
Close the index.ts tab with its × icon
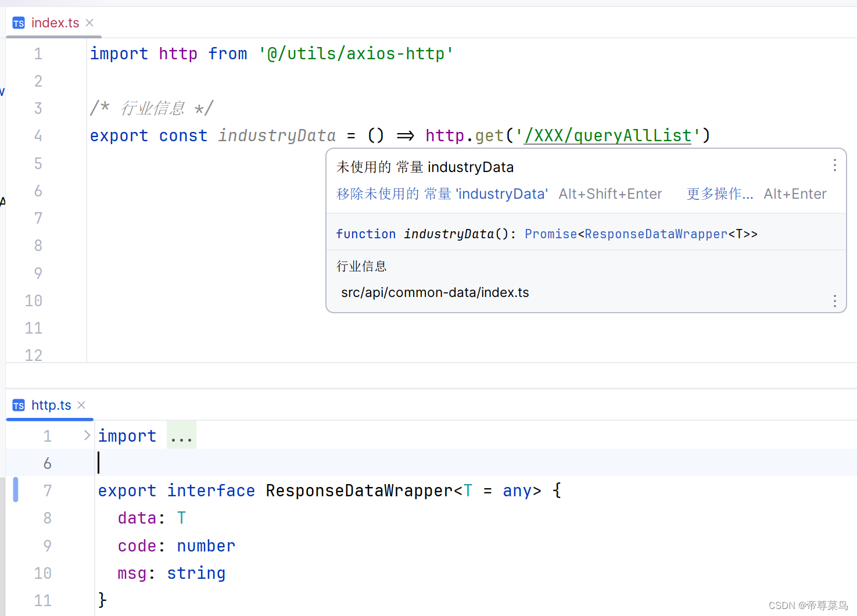point(89,23)
